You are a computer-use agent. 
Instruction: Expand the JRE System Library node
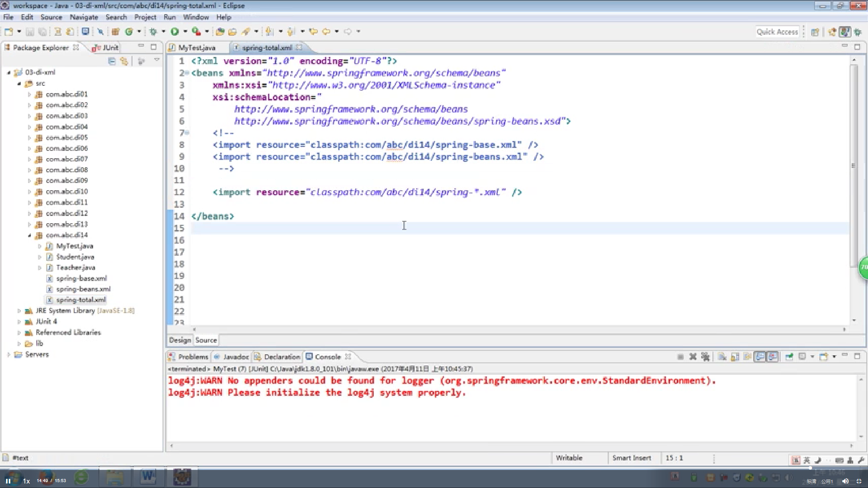click(19, 311)
